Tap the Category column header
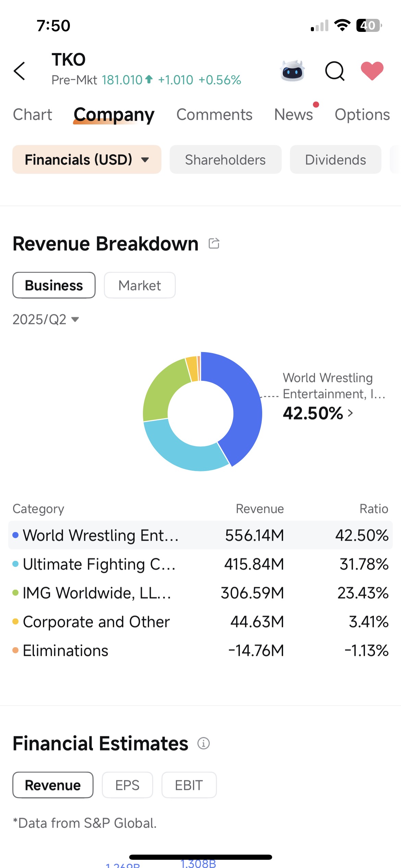 pyautogui.click(x=38, y=509)
